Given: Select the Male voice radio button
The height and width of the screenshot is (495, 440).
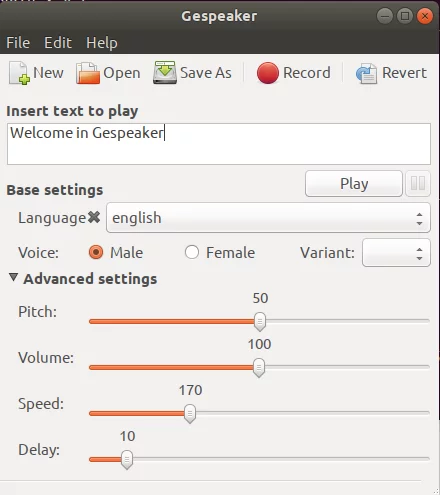Looking at the screenshot, I should (96, 252).
